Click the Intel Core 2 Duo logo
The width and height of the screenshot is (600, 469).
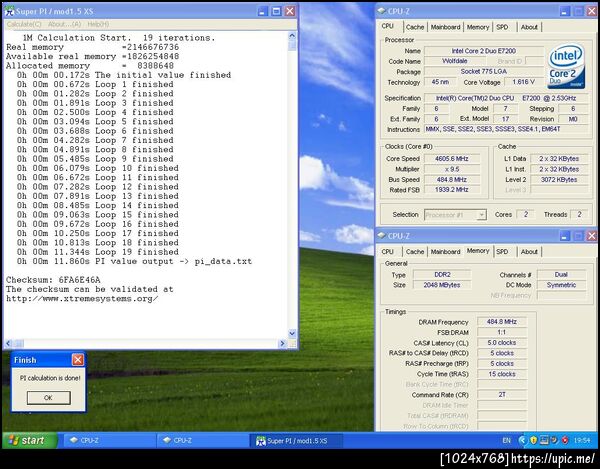click(x=567, y=65)
